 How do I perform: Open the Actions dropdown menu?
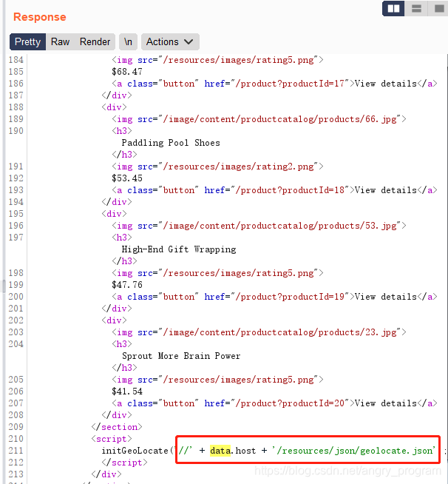click(170, 41)
